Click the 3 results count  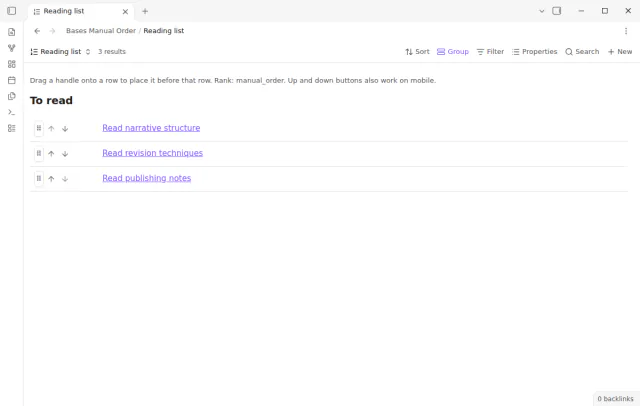pyautogui.click(x=112, y=52)
